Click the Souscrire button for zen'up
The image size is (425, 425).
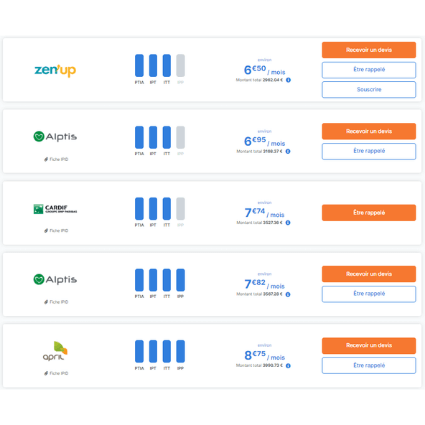pyautogui.click(x=369, y=89)
